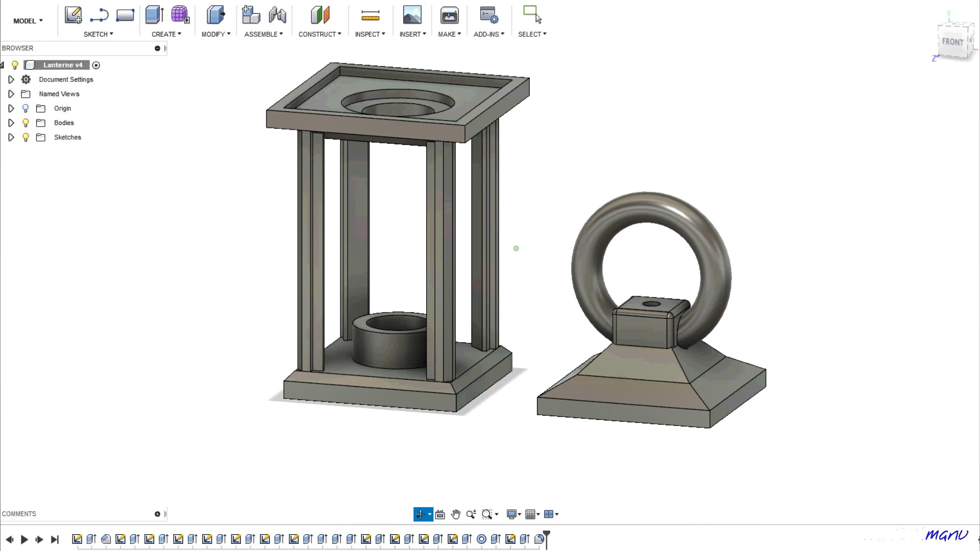This screenshot has width=980, height=551.
Task: Open the INSERT menu
Action: (x=412, y=34)
